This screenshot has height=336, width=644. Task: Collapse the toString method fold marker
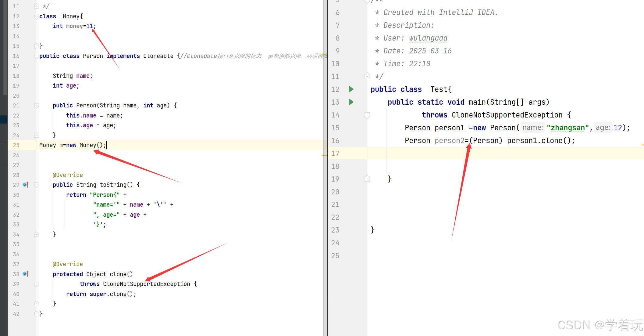coord(37,185)
